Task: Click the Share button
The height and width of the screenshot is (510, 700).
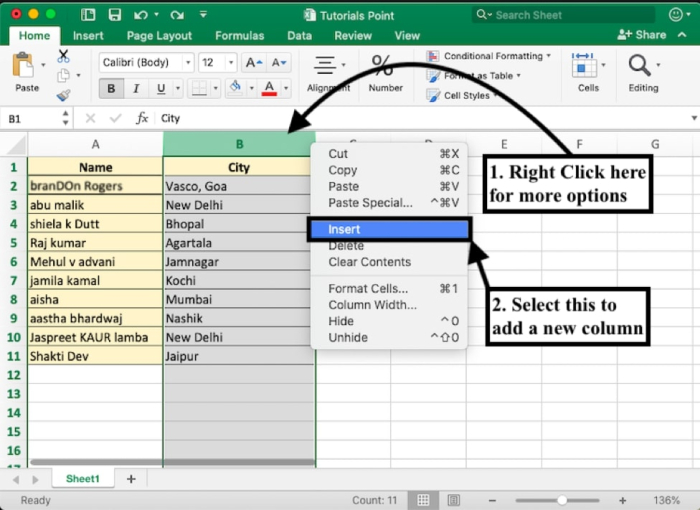Action: (642, 35)
